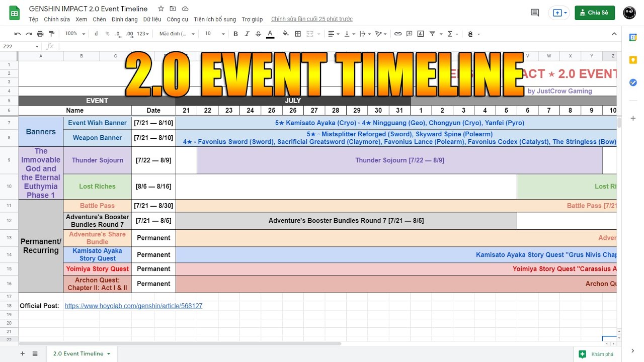Open the Công cụ menu
Viewport: 644px width, 362px height.
point(177,19)
